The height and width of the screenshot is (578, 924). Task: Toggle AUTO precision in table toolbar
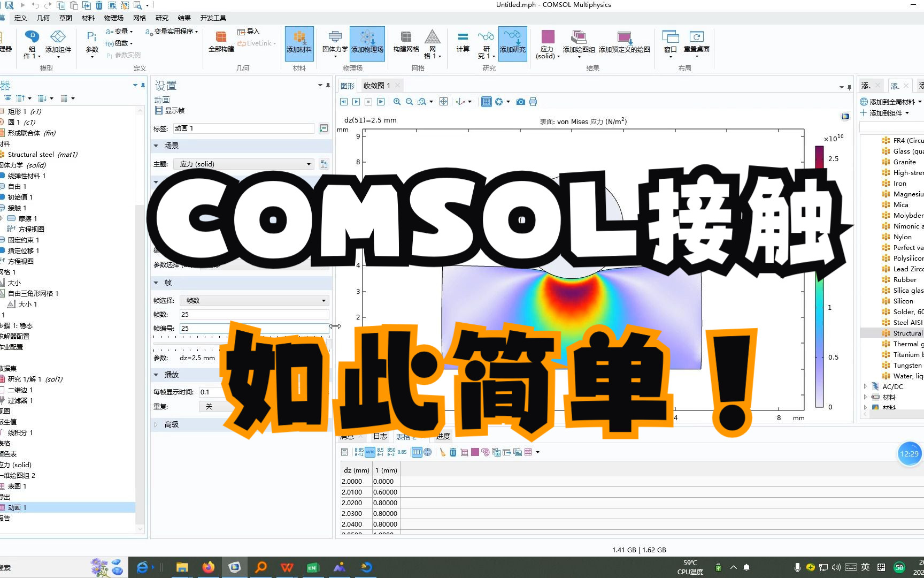tap(370, 452)
